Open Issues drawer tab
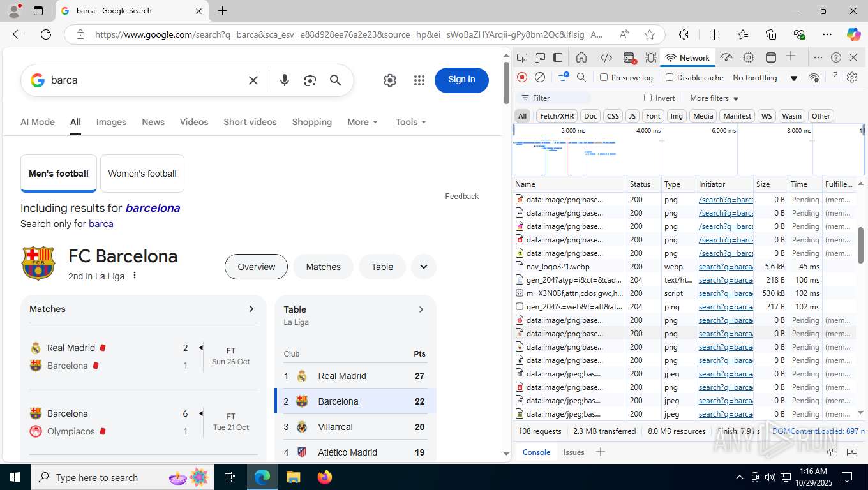The image size is (868, 490). pos(574,452)
